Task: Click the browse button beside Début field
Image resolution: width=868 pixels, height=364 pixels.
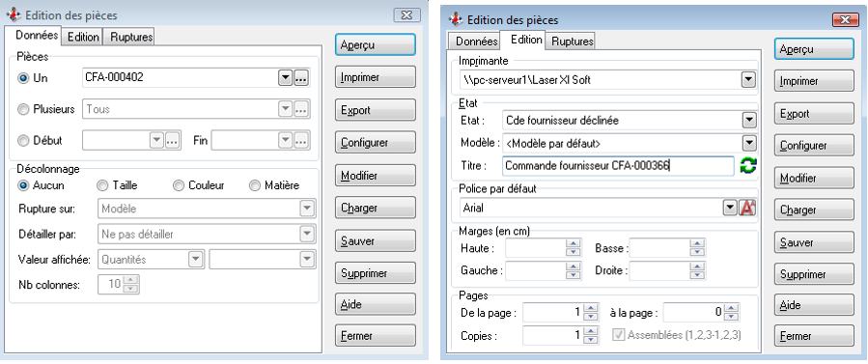Action: coord(172,141)
